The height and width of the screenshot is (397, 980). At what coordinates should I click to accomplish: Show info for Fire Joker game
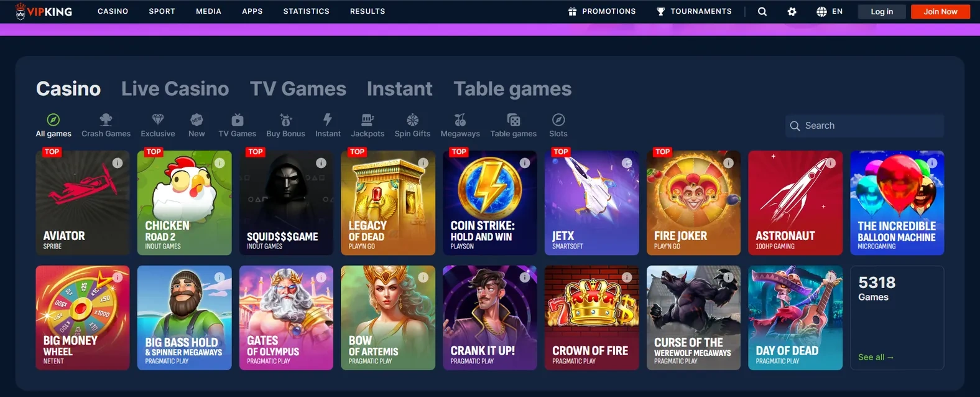[728, 163]
